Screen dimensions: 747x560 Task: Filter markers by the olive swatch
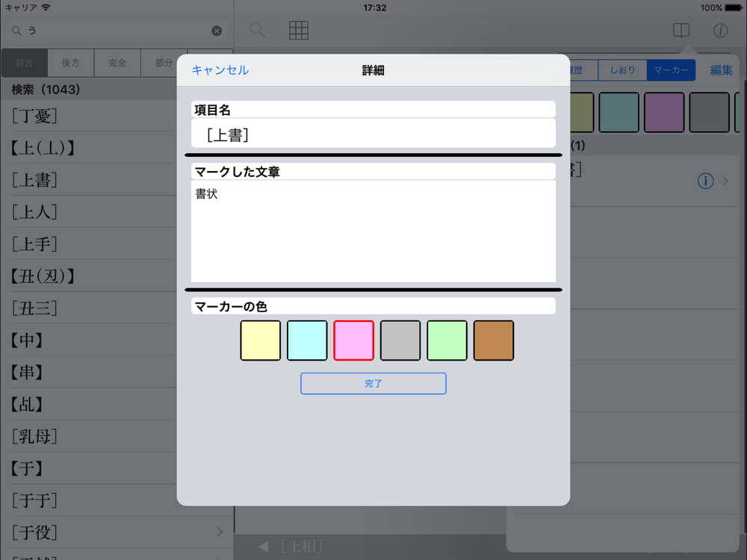click(582, 113)
